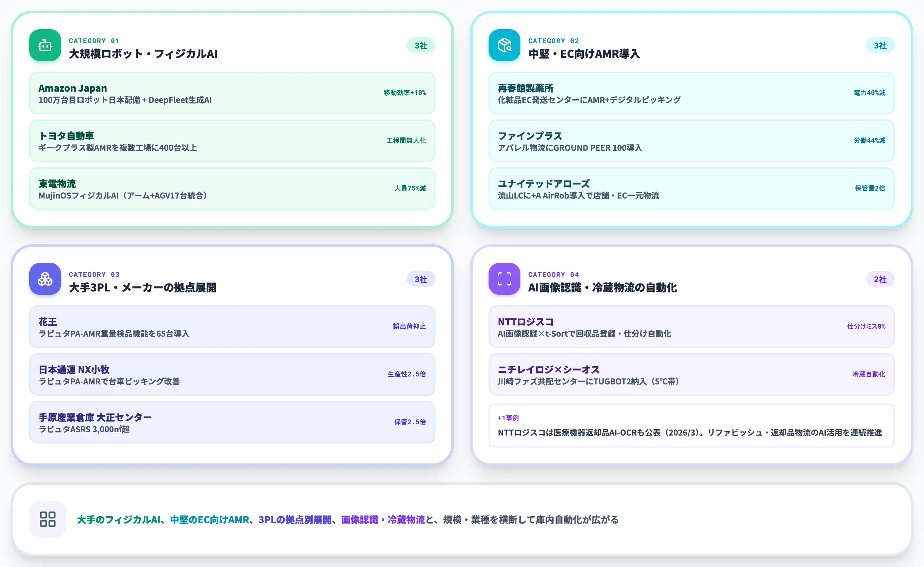Image resolution: width=924 pixels, height=567 pixels.
Task: Click the cyan 中堅のEC向けAMR summary phrase
Action: pos(210,520)
